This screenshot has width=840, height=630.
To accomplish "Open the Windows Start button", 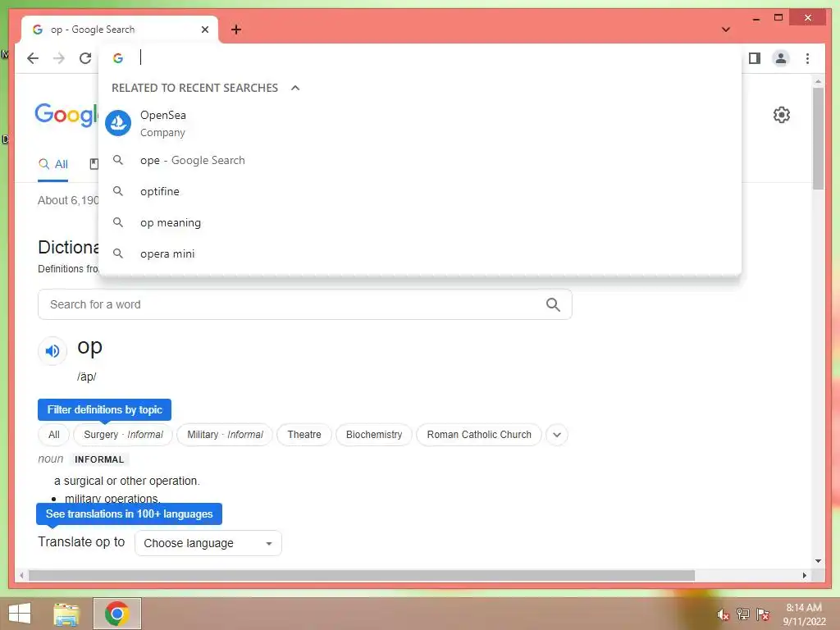I will [20, 614].
